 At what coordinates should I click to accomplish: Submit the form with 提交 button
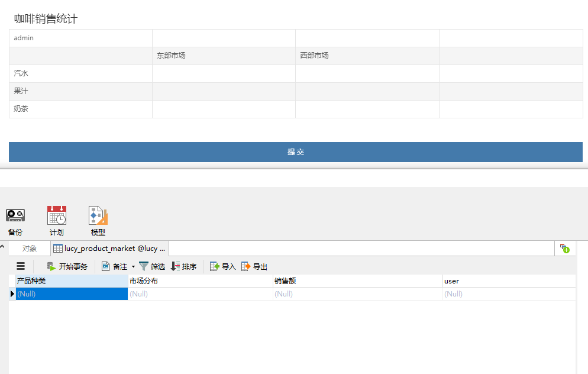[296, 152]
